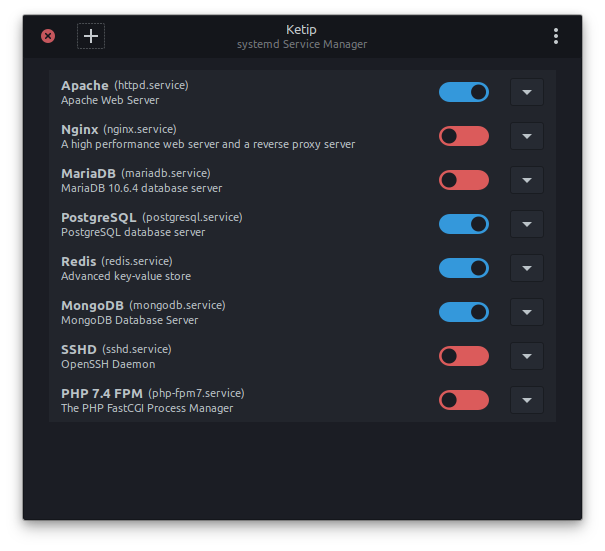Open the PHP 7.4 FPM dropdown arrow
The height and width of the screenshot is (551, 605).
(527, 400)
